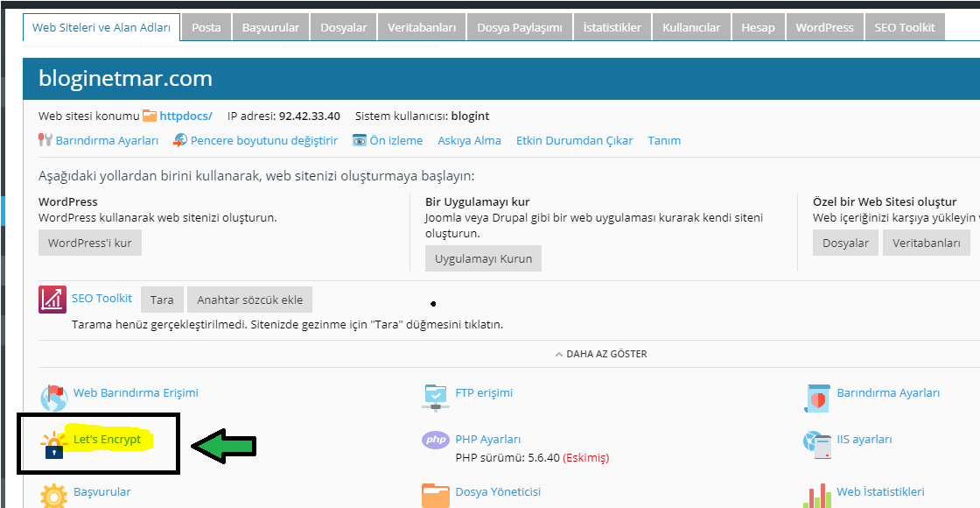Click the Veritabanları button under Özel Web Sitesi
Image resolution: width=980 pixels, height=508 pixels.
pyautogui.click(x=927, y=243)
